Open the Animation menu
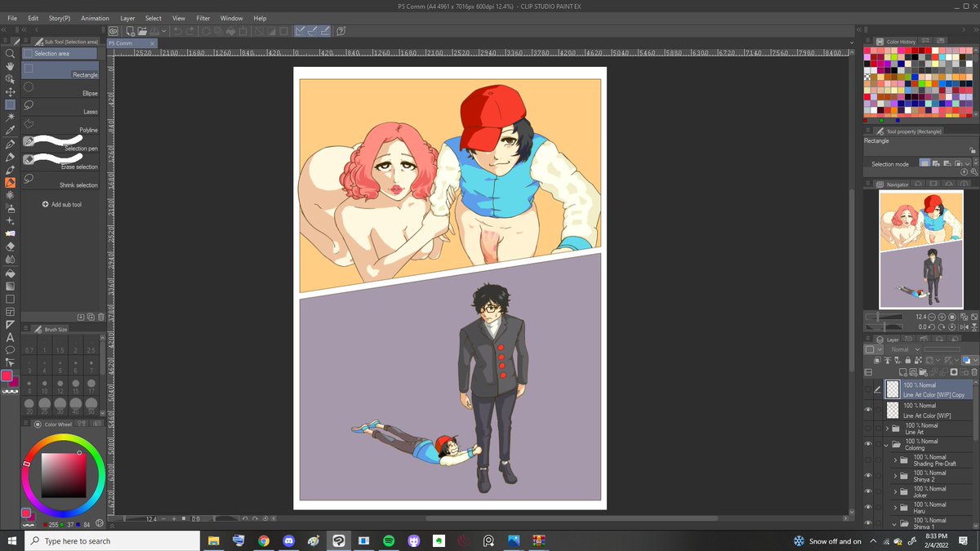 coord(95,18)
